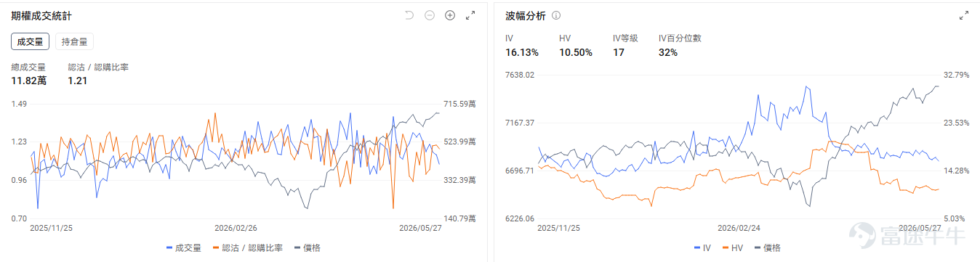Click the 認沽 / 認購比率 label above chart

tap(98, 67)
